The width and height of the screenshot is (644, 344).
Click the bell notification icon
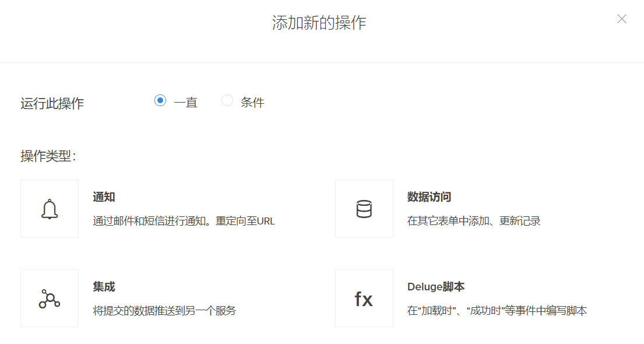click(50, 209)
